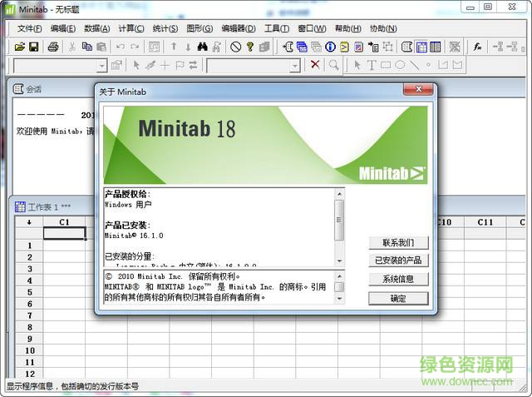Click the Redo arrow icon
This screenshot has width=532, height=397.
pyautogui.click(x=135, y=47)
